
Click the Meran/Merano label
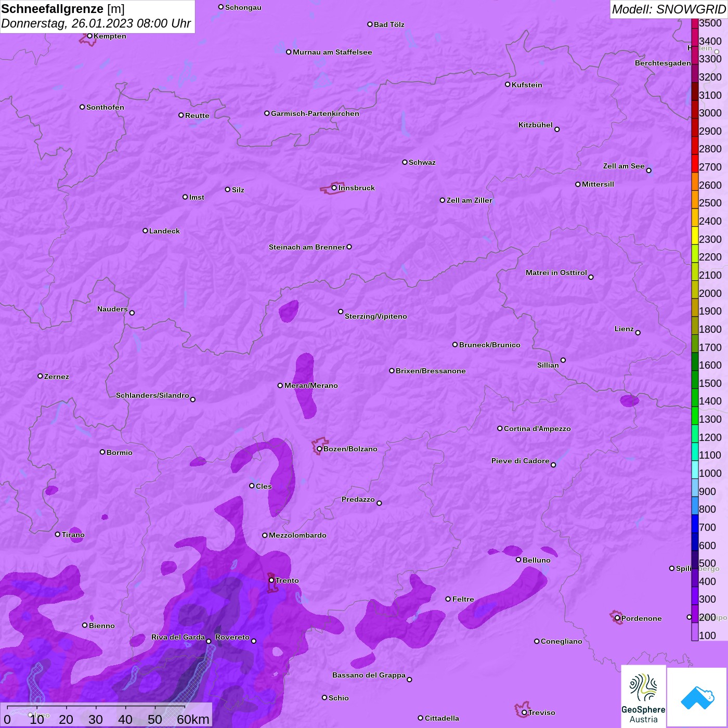pyautogui.click(x=311, y=385)
